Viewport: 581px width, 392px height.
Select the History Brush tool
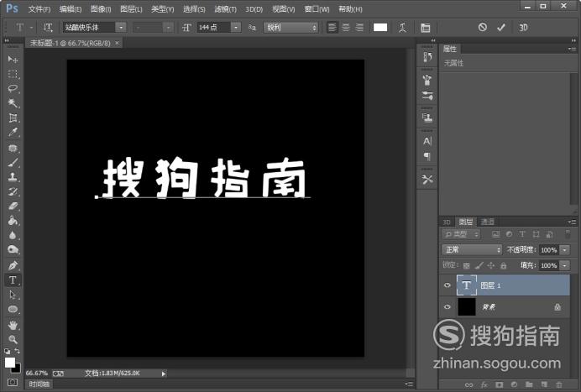[x=13, y=191]
